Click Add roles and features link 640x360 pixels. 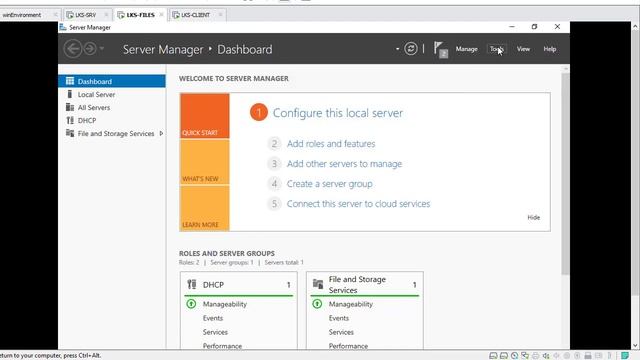pos(331,144)
